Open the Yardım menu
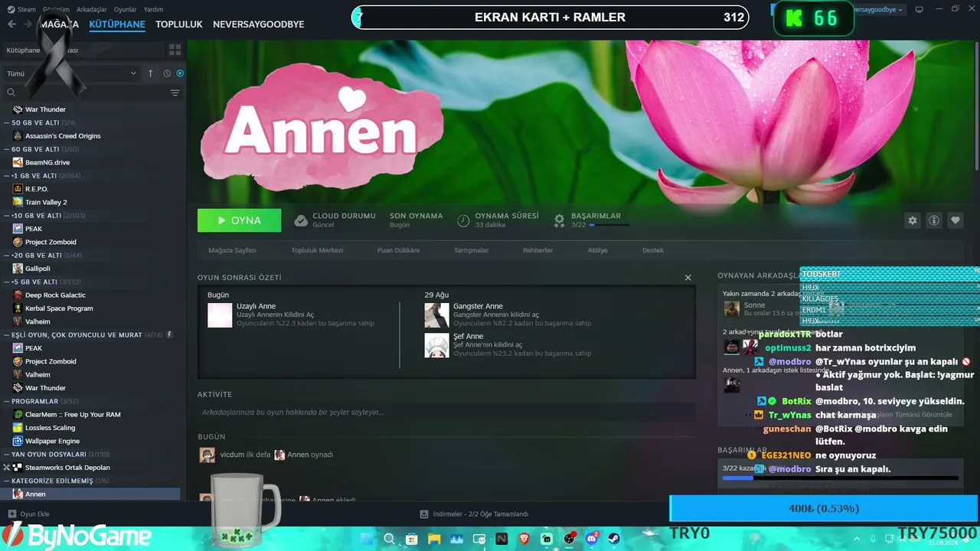Image resolution: width=980 pixels, height=551 pixels. (x=153, y=9)
